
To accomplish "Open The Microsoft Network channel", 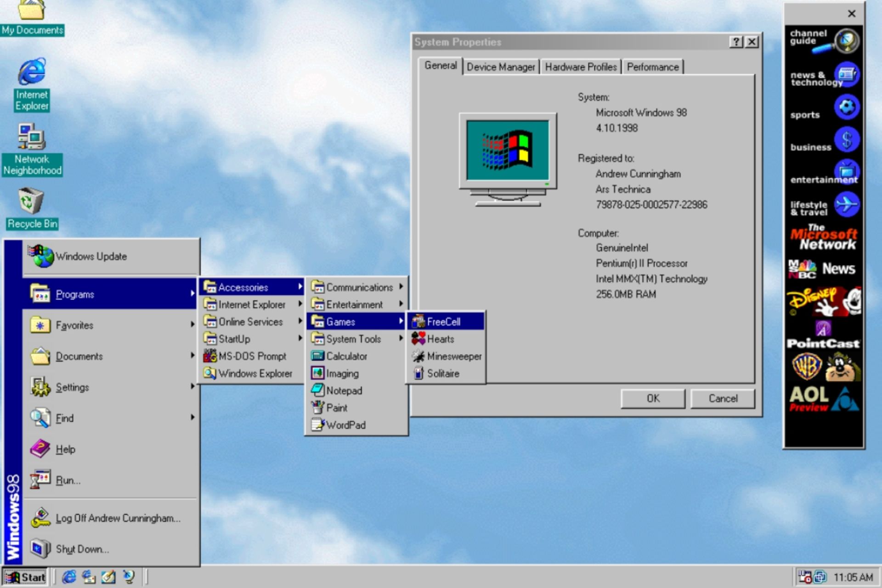I will tap(824, 238).
